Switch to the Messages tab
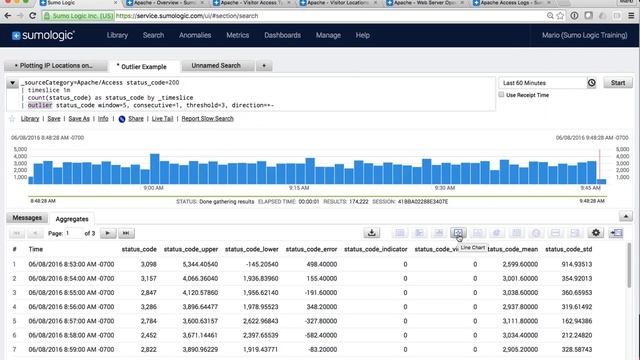This screenshot has height=360, width=640. pyautogui.click(x=27, y=218)
